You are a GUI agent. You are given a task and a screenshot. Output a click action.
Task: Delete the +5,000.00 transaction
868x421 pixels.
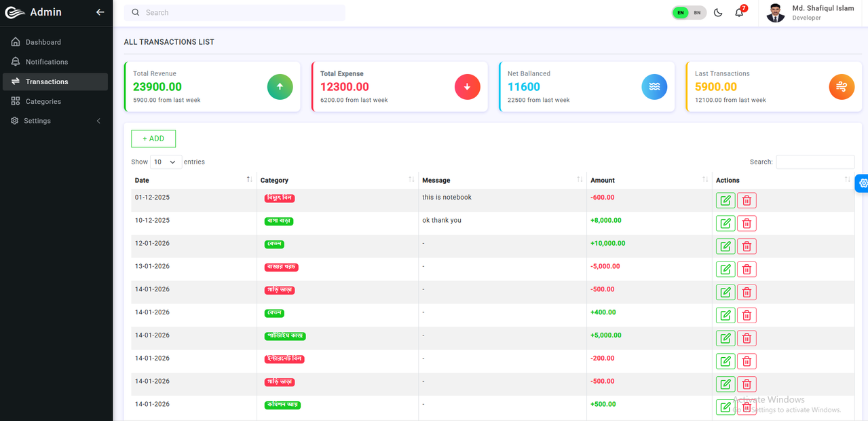[747, 338]
